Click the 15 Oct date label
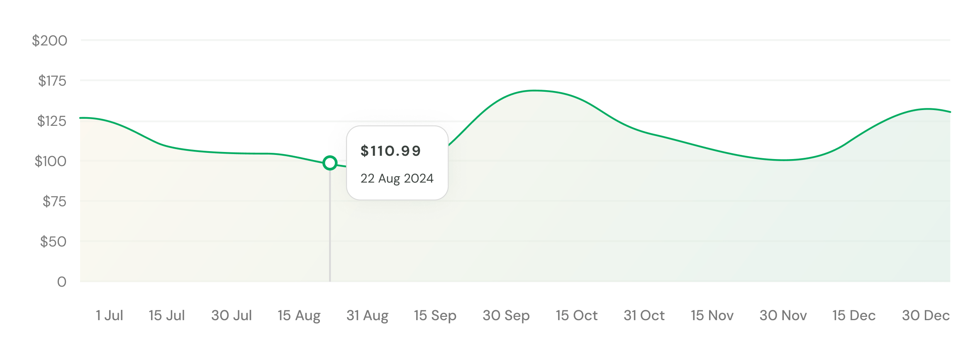The width and height of the screenshot is (980, 353). (576, 315)
